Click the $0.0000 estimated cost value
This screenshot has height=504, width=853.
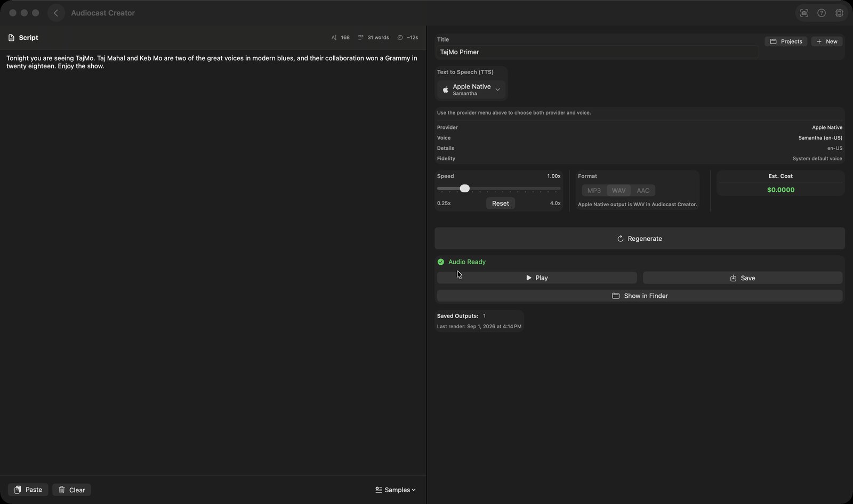point(780,190)
